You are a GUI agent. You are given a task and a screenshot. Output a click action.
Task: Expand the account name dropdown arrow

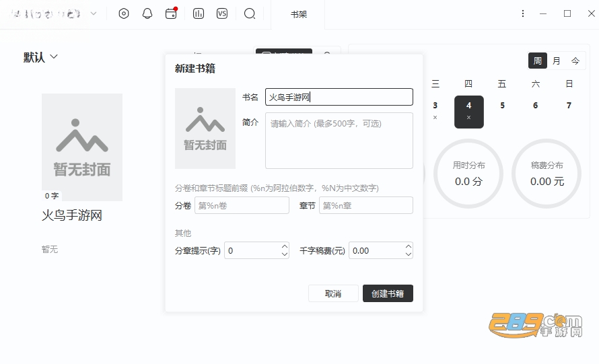click(x=93, y=13)
